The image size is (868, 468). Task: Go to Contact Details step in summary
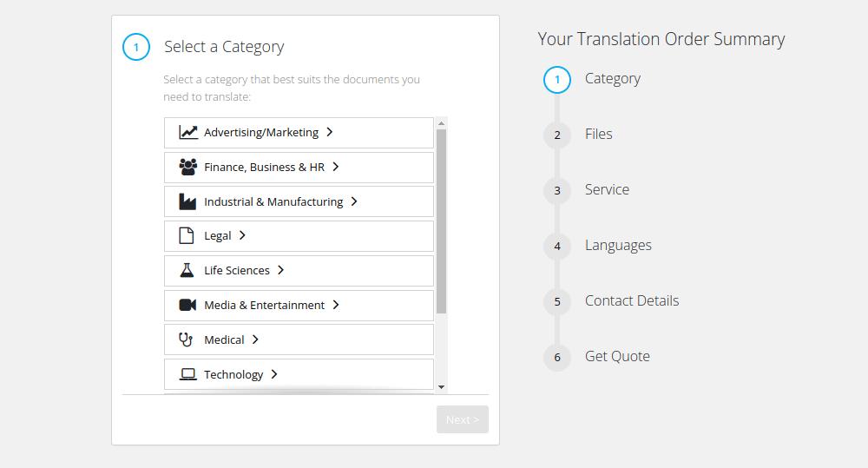coord(632,300)
